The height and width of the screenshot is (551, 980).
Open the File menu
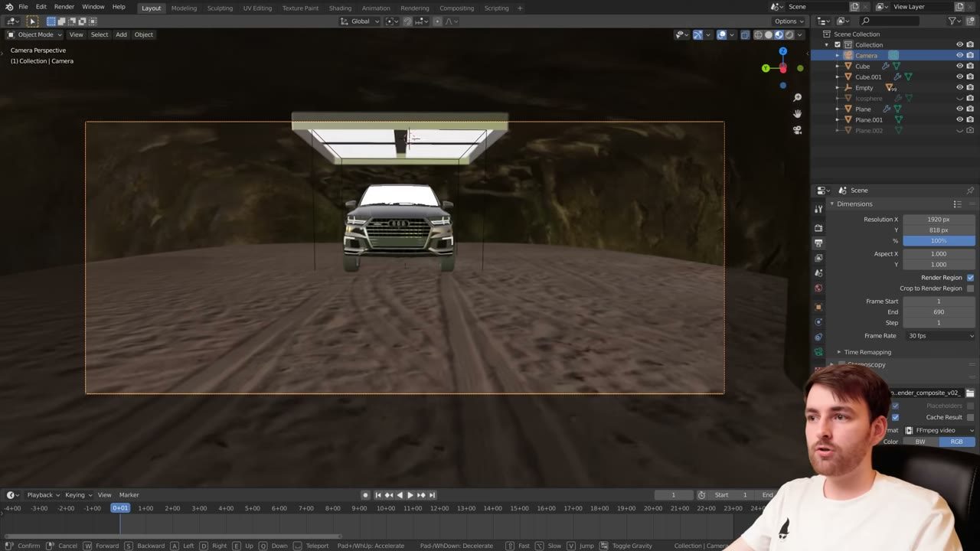[x=23, y=7]
